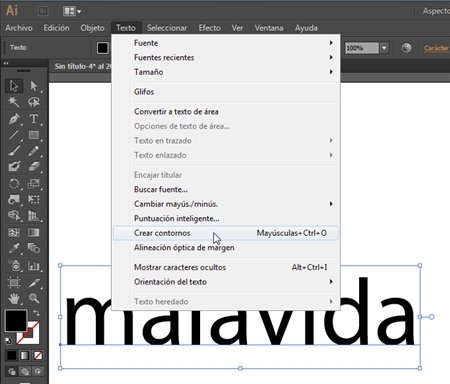Open Adobe Bridge from the top bar icon
450x384 pixels.
42,11
